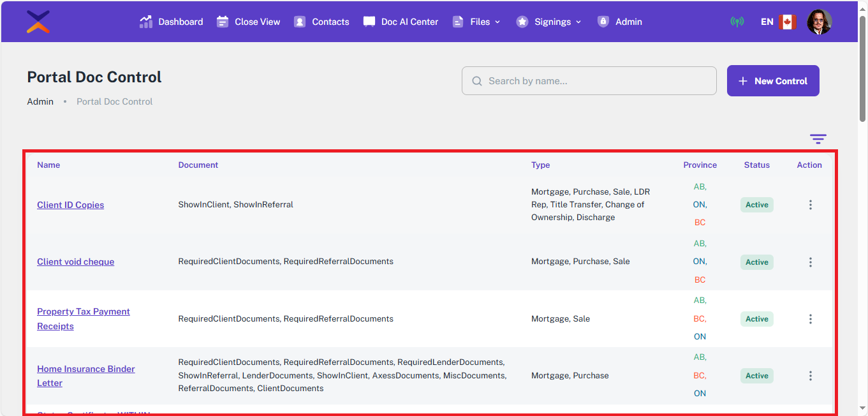
Task: Click the Doc AI Center chat icon
Action: tap(369, 22)
